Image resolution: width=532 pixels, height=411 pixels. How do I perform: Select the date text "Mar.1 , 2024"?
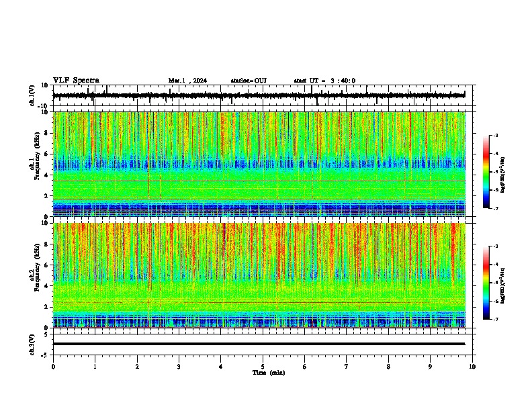tap(187, 81)
